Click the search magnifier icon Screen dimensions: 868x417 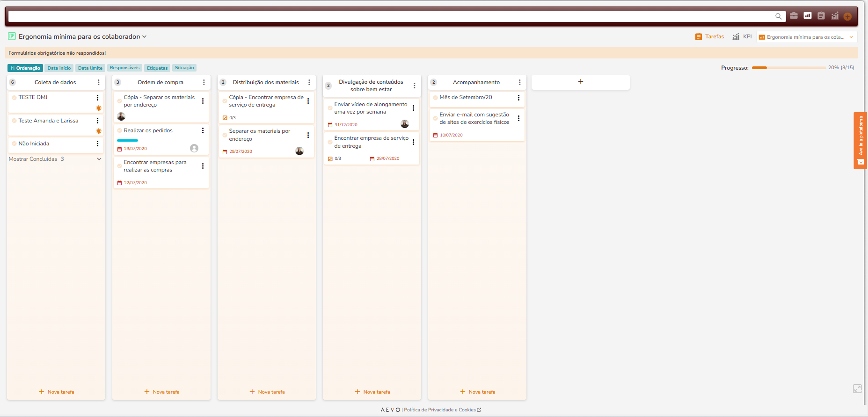coord(778,16)
